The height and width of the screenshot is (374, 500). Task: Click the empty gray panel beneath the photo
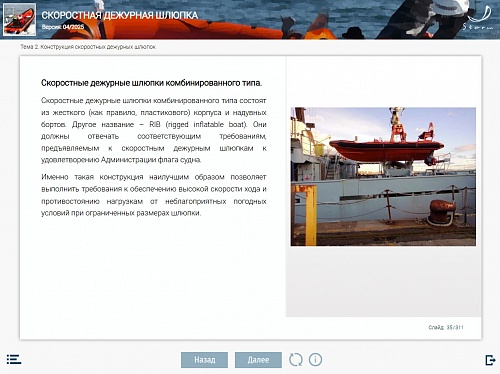[x=383, y=282]
